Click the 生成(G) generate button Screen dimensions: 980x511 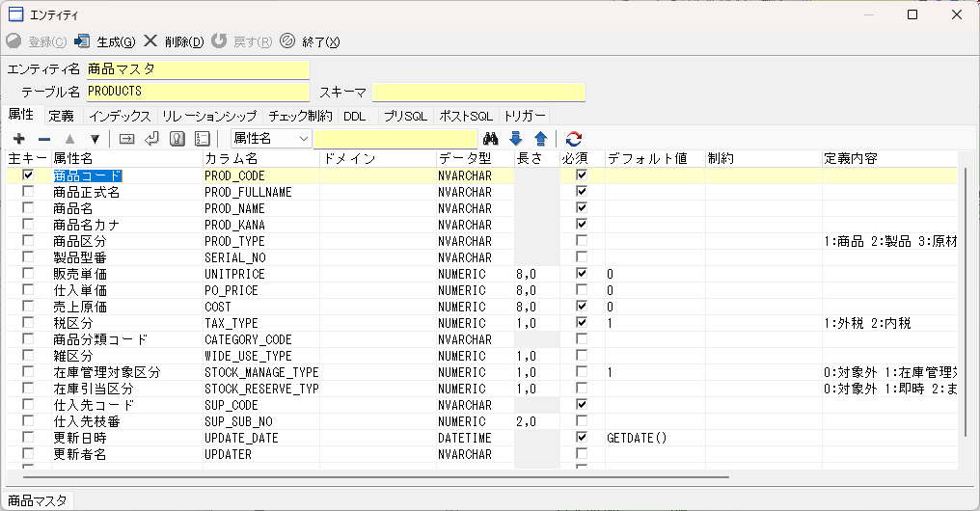(x=104, y=41)
